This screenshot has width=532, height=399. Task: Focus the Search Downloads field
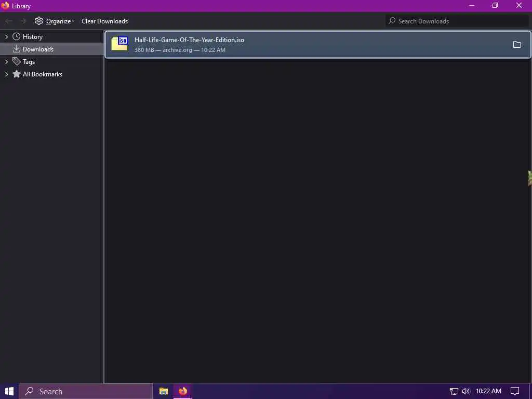click(x=457, y=21)
